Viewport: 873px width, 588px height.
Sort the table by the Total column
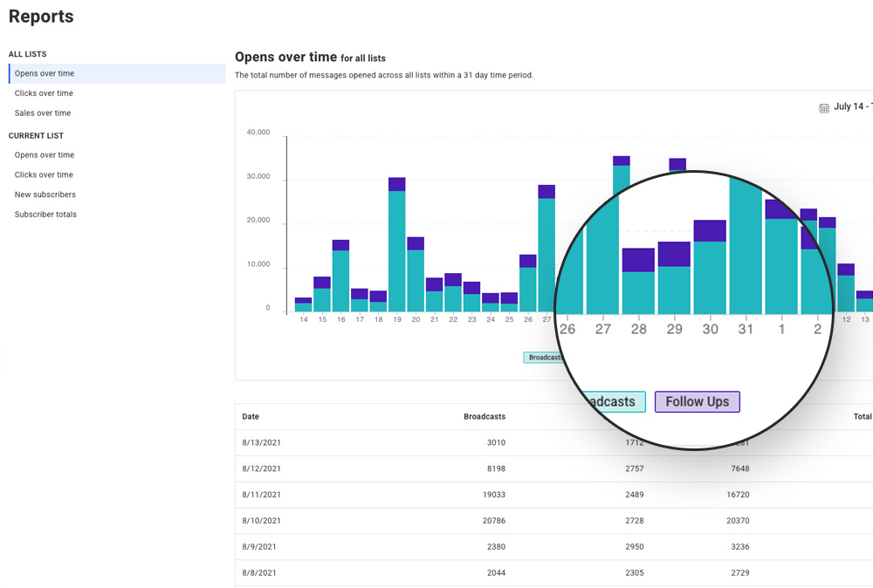pyautogui.click(x=863, y=416)
